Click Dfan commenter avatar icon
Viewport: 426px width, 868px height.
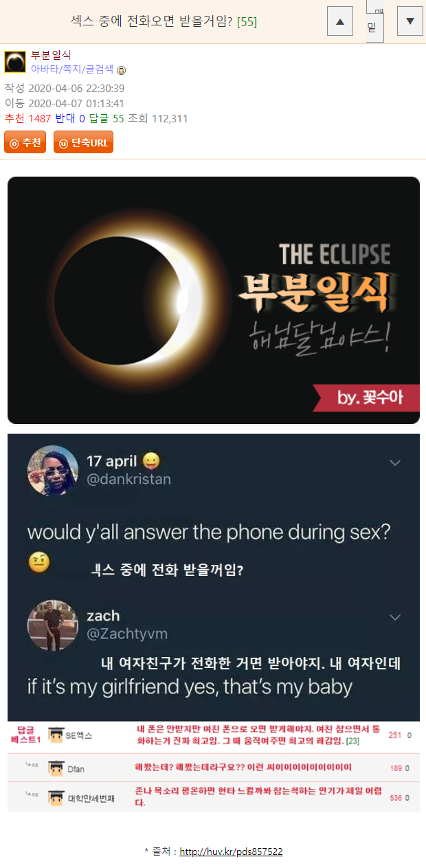pyautogui.click(x=56, y=768)
